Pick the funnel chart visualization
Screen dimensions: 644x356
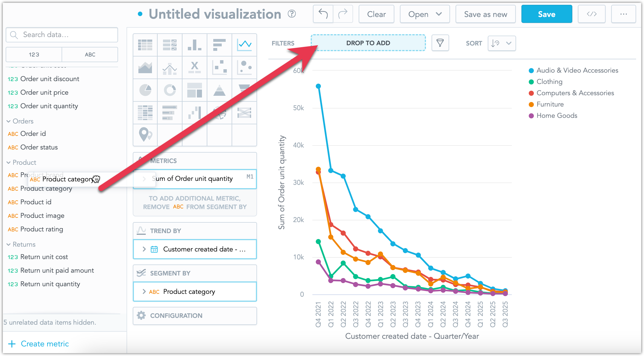pyautogui.click(x=244, y=90)
